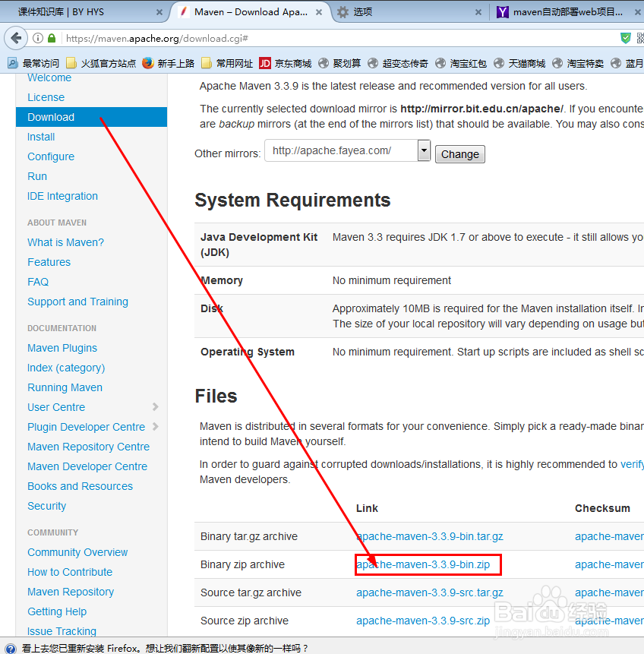Download apache-maven-3.3.9-src.zip
This screenshot has width=644, height=654.
coord(423,621)
